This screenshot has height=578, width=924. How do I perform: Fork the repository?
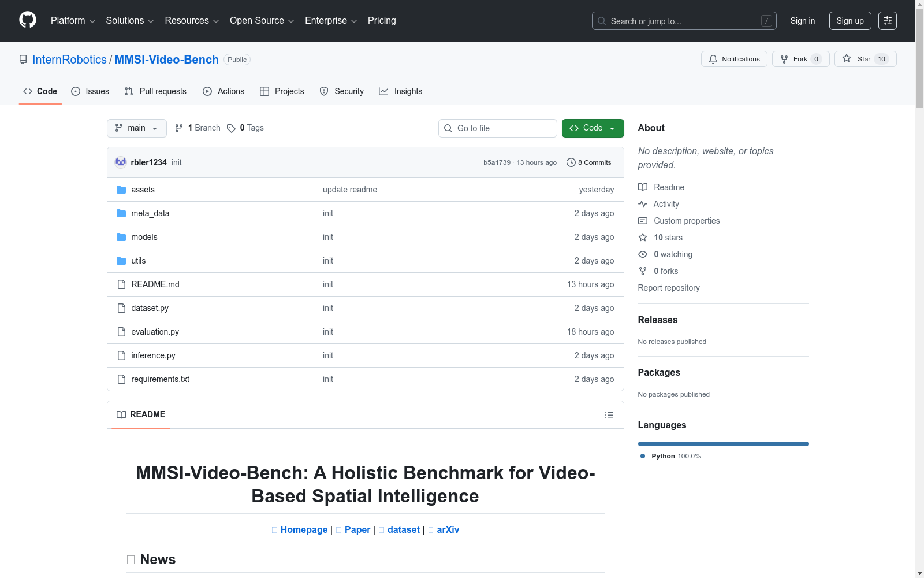click(800, 59)
